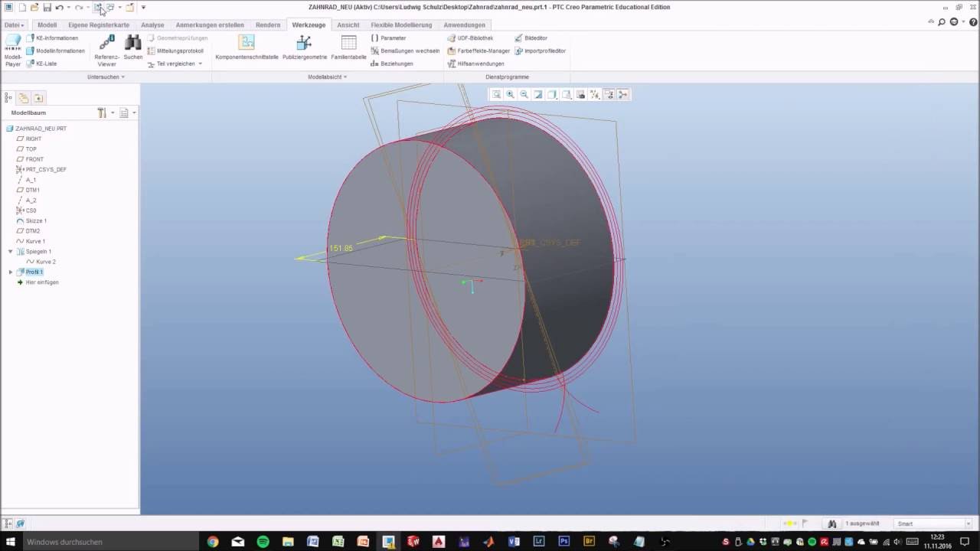Open the Anmerkungen erstellen tab

[210, 24]
